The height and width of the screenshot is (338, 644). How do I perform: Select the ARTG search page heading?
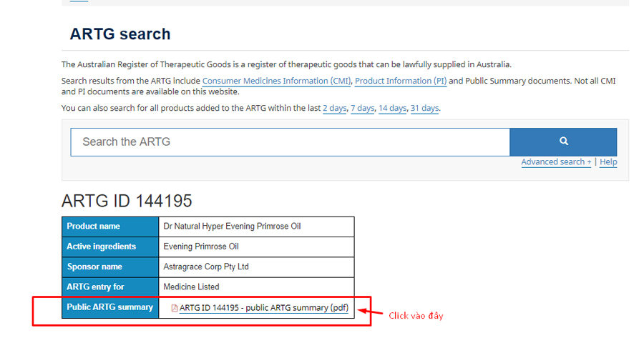click(x=120, y=34)
